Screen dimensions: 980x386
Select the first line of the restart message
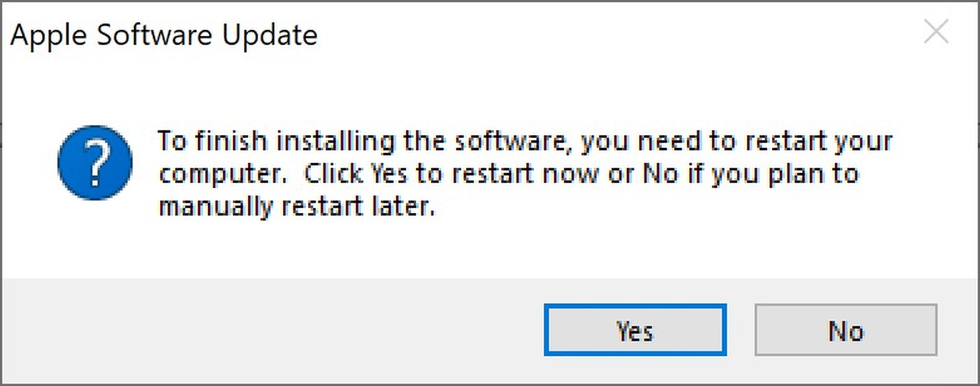tap(525, 141)
